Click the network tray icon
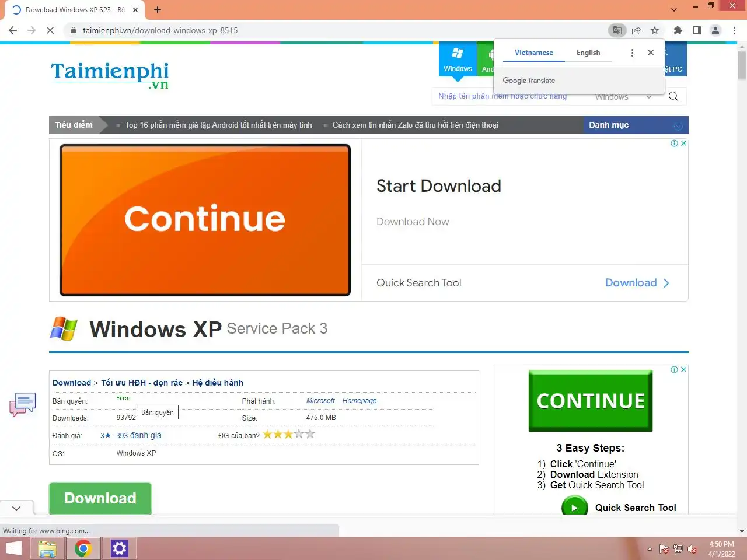Viewport: 747px width, 560px height. pos(678,549)
